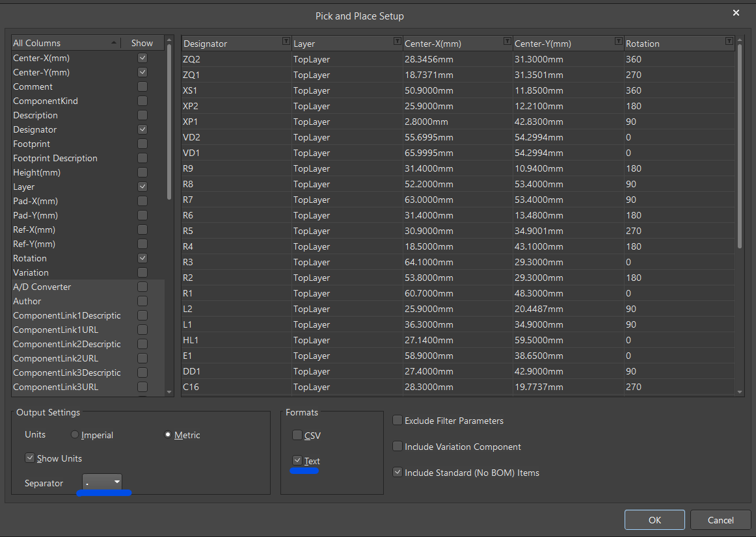Click E1 Center-X value 58.9000mm

tap(429, 356)
